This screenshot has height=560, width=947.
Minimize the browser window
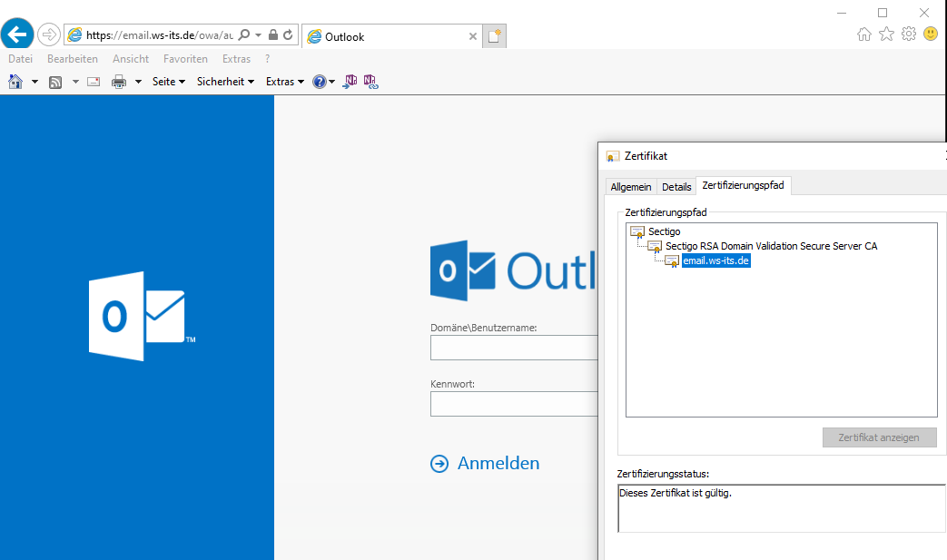pyautogui.click(x=842, y=13)
